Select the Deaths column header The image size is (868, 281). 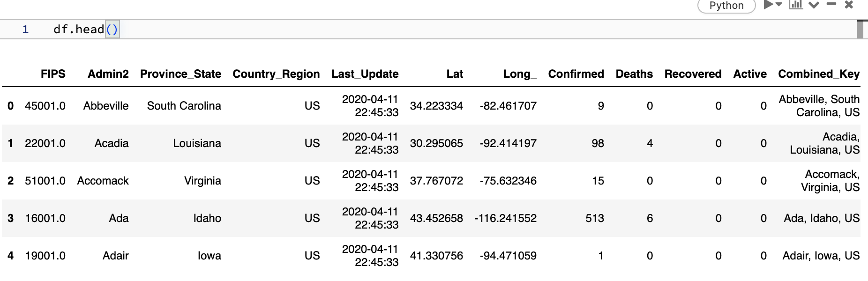click(634, 74)
